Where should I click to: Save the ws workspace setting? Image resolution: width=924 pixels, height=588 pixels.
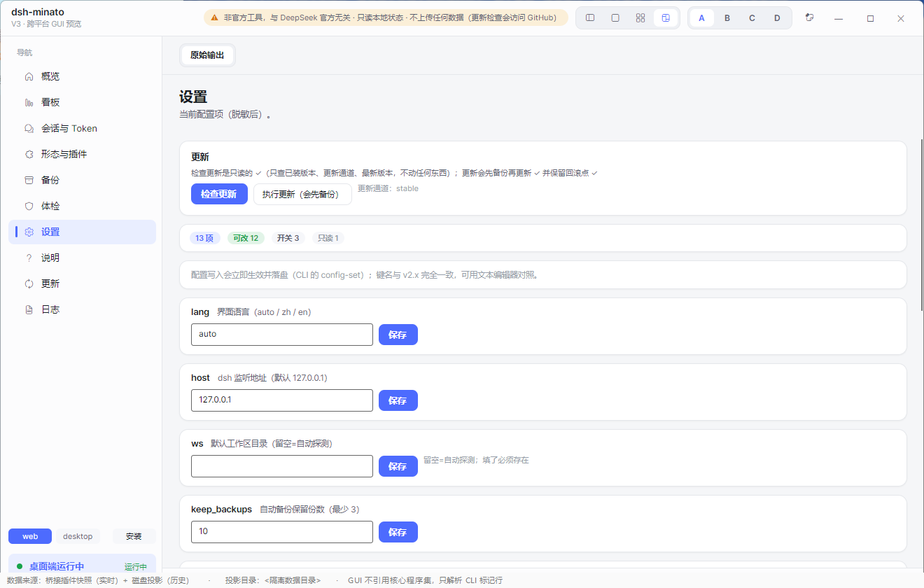[398, 466]
